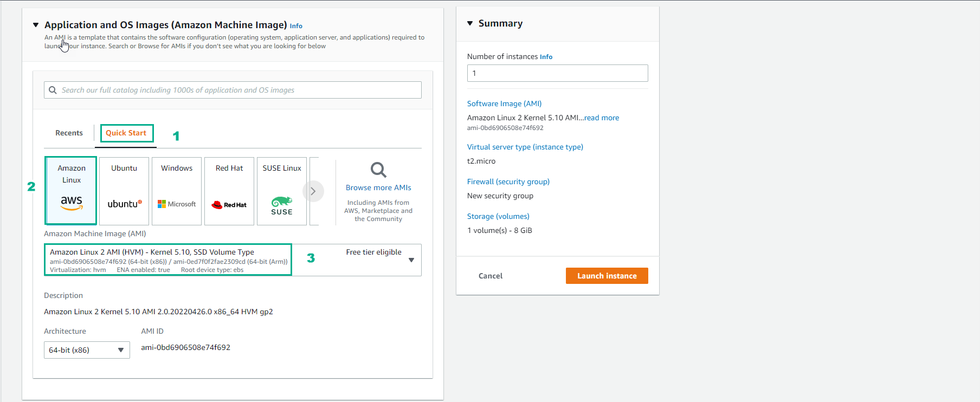Image resolution: width=980 pixels, height=402 pixels.
Task: Collapse the Application and OS Images section
Action: 36,25
